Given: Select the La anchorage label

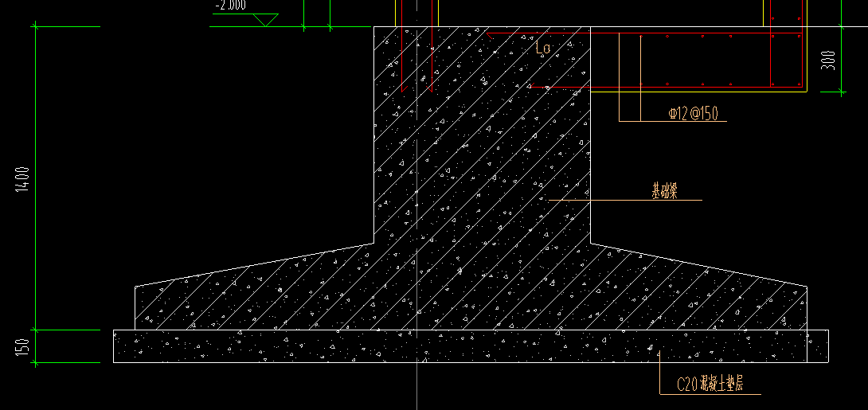Looking at the screenshot, I should coord(543,48).
